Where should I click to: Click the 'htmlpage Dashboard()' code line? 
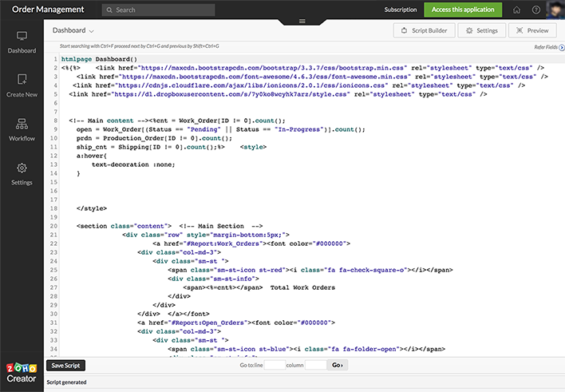99,59
